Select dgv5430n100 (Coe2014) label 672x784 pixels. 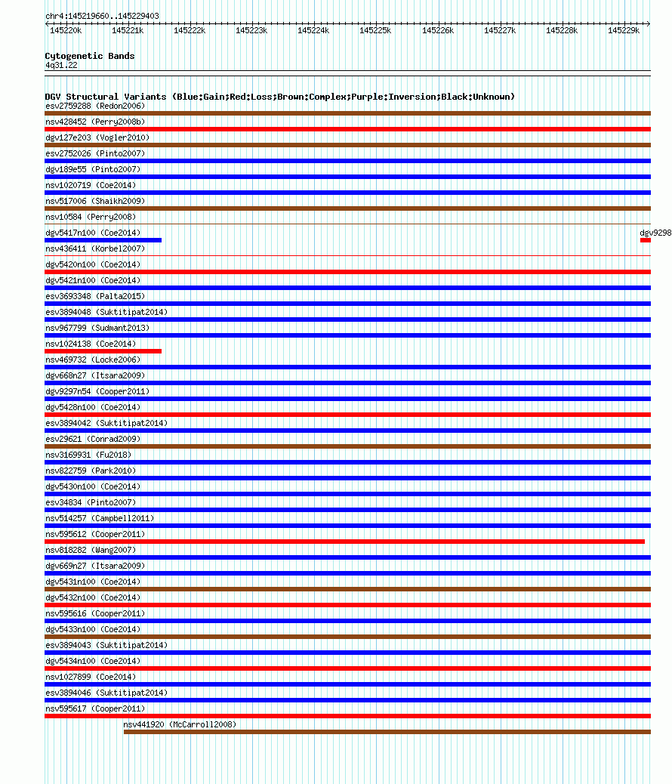point(93,486)
